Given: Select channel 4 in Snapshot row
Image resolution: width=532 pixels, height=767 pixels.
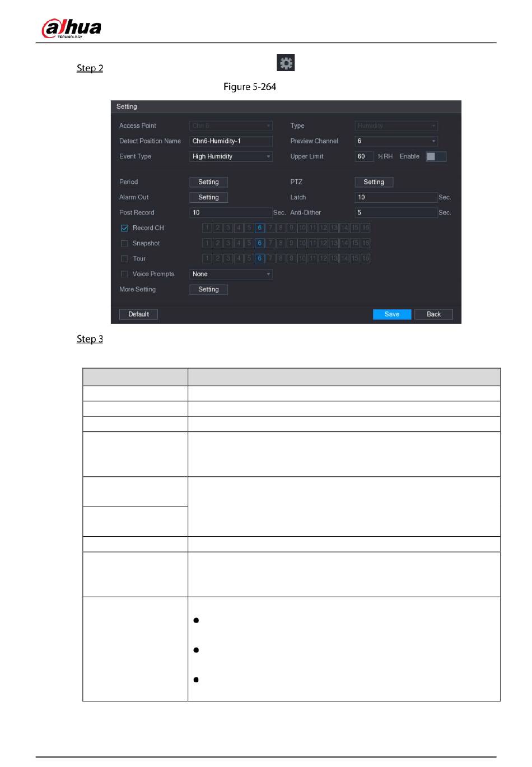Looking at the screenshot, I should 239,243.
